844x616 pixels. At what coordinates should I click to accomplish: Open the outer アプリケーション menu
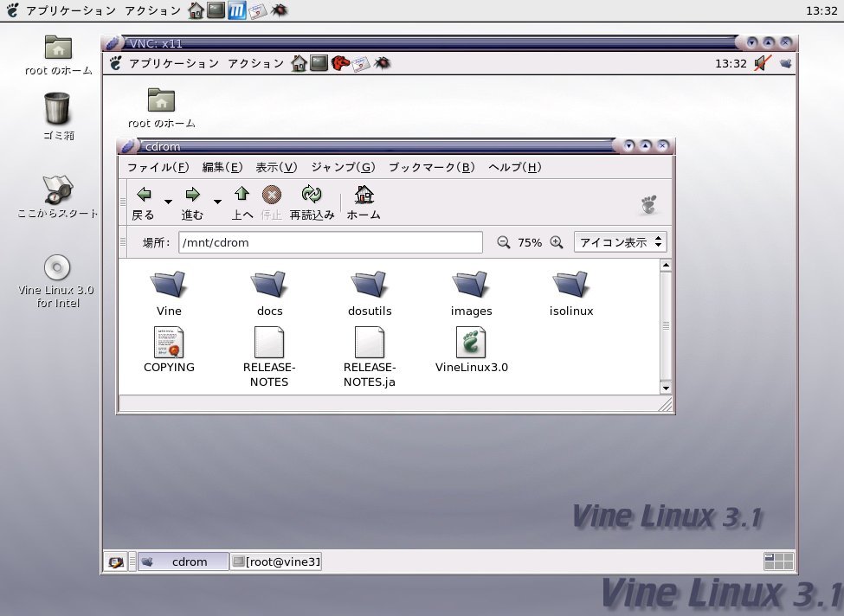coord(70,10)
